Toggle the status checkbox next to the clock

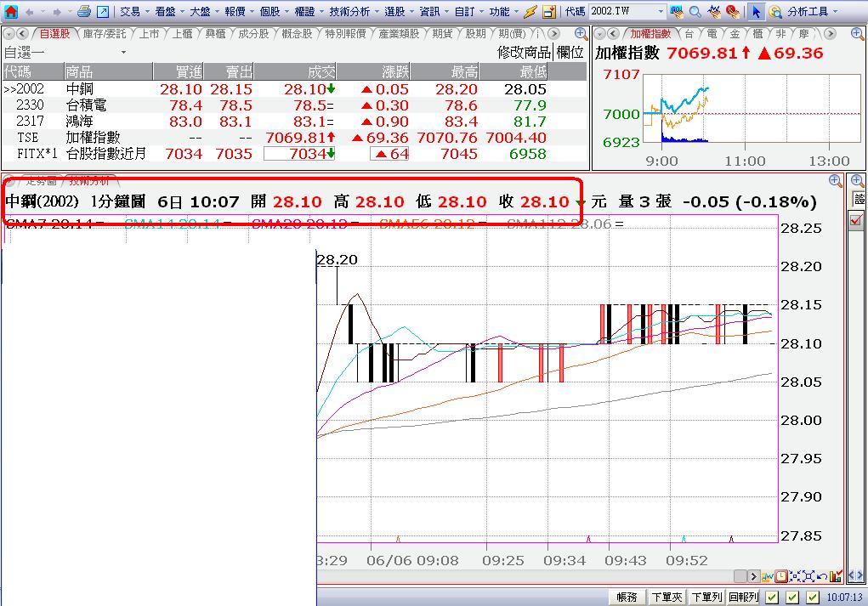tap(812, 598)
